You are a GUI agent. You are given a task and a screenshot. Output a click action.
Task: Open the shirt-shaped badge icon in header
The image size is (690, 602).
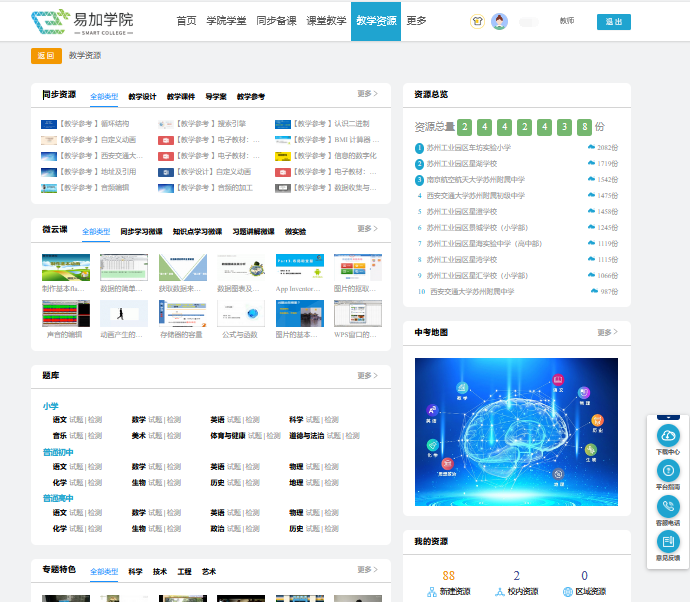pyautogui.click(x=477, y=21)
